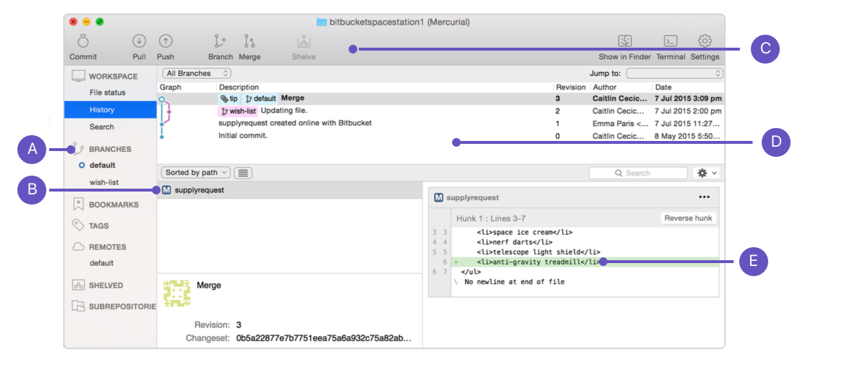Open the Settings gear in toolbar

(x=705, y=41)
